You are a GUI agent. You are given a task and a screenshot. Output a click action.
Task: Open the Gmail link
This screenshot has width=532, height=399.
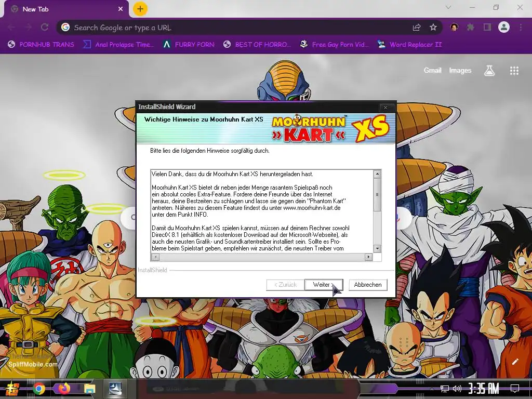[x=432, y=71]
